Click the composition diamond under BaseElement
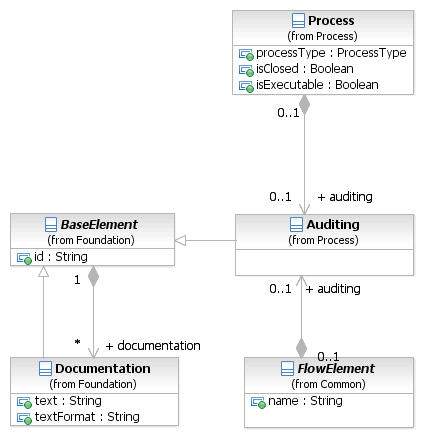 [x=93, y=276]
